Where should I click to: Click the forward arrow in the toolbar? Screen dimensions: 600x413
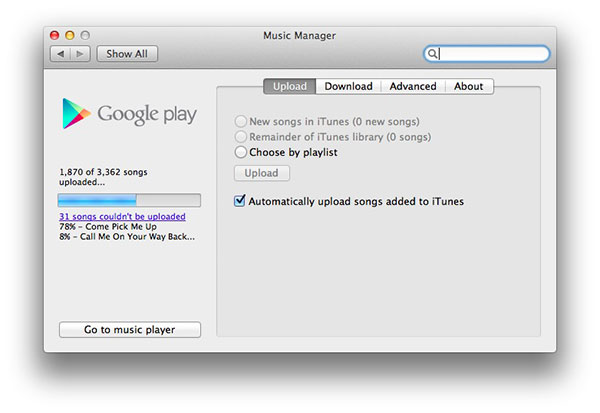80,54
